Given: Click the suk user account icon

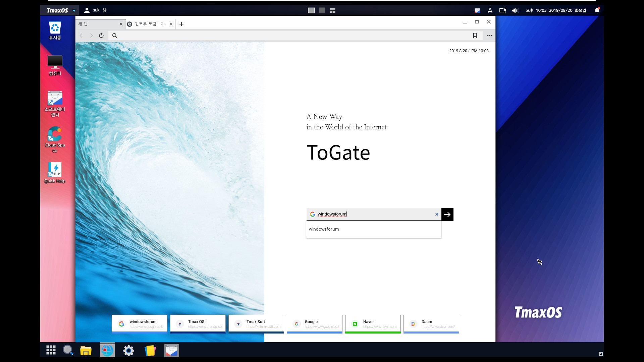Looking at the screenshot, I should pos(87,10).
